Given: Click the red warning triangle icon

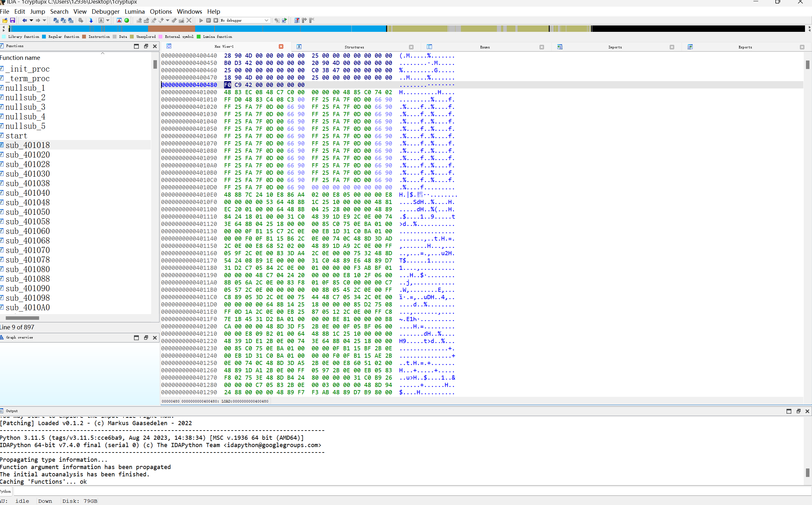Looking at the screenshot, I should tap(119, 20).
